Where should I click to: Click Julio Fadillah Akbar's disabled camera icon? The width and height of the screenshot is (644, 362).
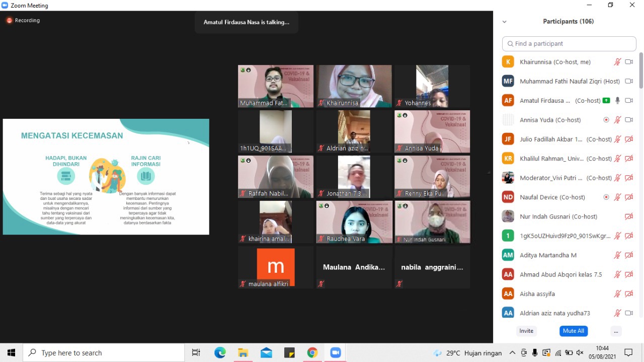coord(628,139)
